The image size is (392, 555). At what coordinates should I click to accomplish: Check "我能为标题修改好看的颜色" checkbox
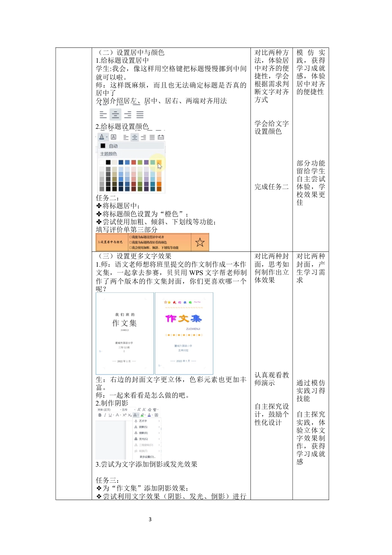tap(130, 242)
